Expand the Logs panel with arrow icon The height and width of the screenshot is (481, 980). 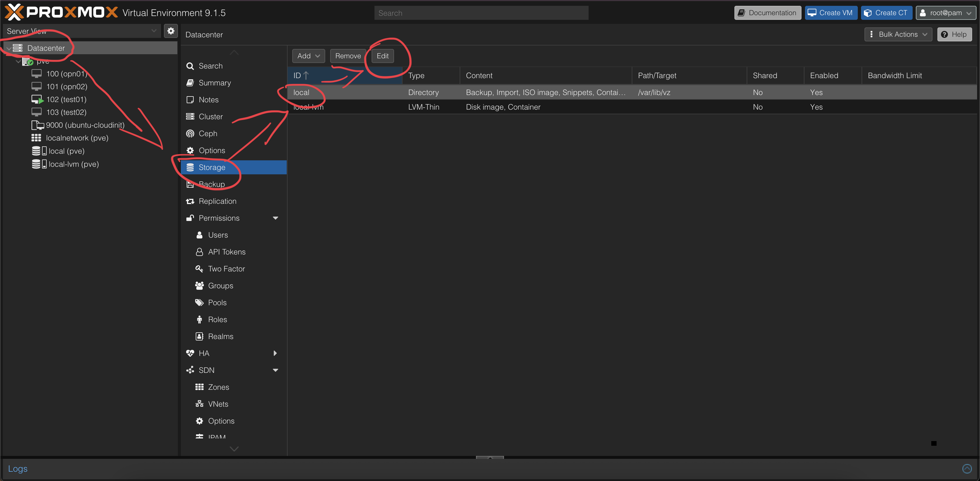pyautogui.click(x=967, y=468)
